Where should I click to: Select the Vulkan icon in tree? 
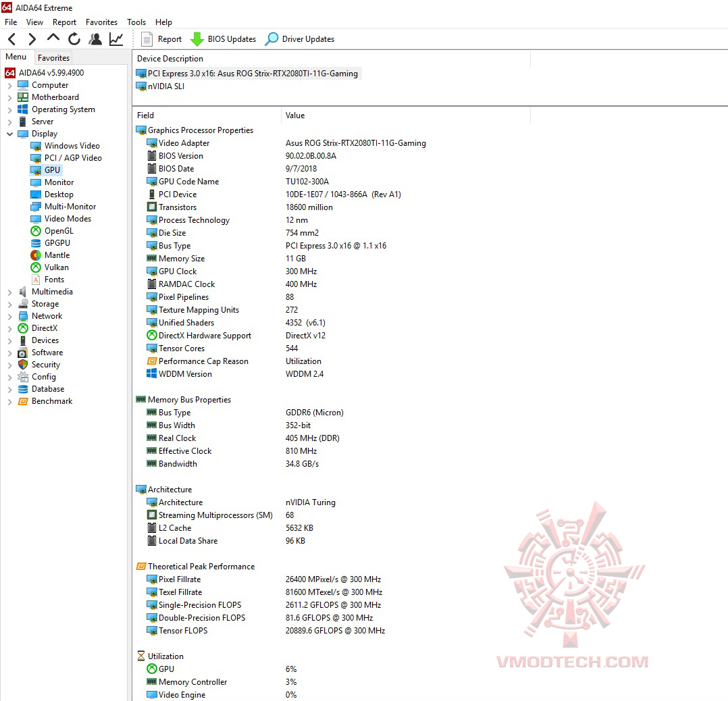click(36, 267)
